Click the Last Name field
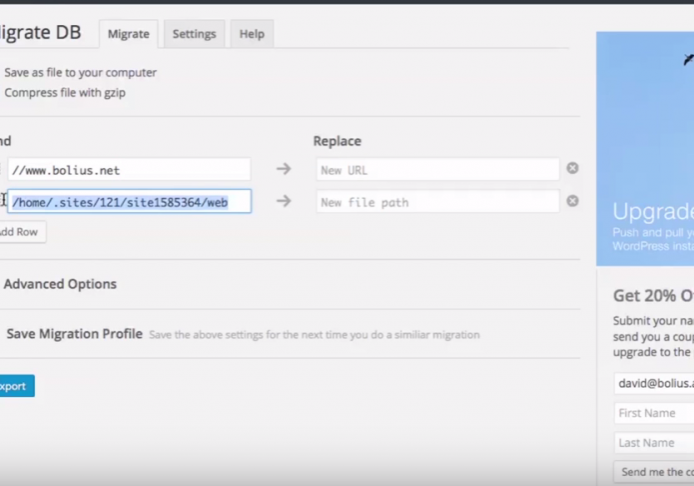Image resolution: width=694 pixels, height=486 pixels. [x=654, y=443]
